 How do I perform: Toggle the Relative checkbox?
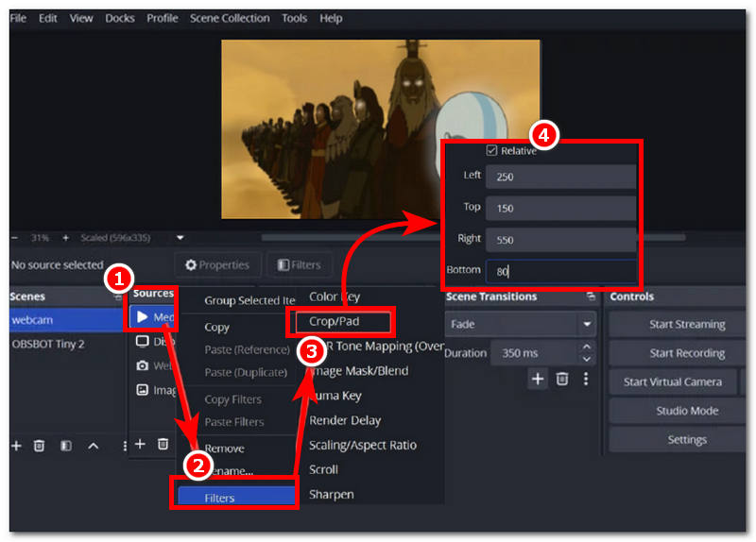tap(491, 150)
